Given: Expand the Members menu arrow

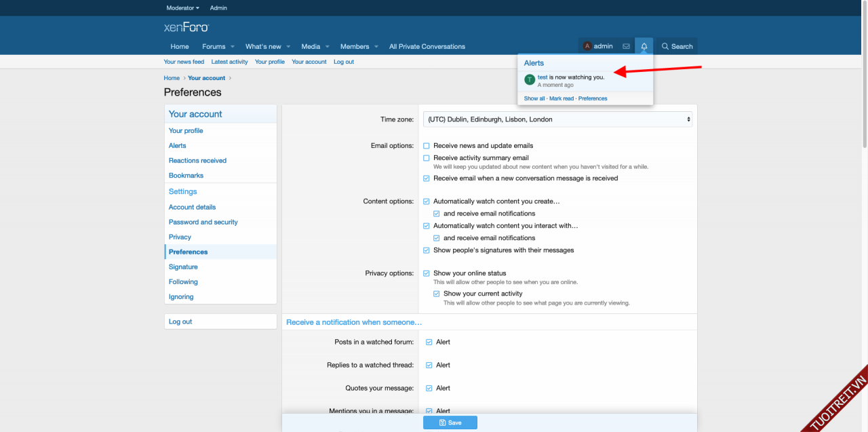Looking at the screenshot, I should [376, 47].
